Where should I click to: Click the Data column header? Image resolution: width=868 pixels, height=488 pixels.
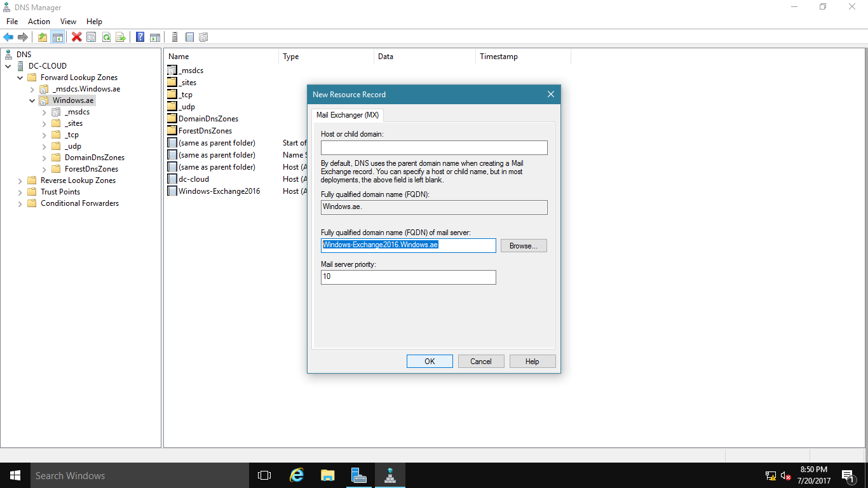click(x=424, y=57)
